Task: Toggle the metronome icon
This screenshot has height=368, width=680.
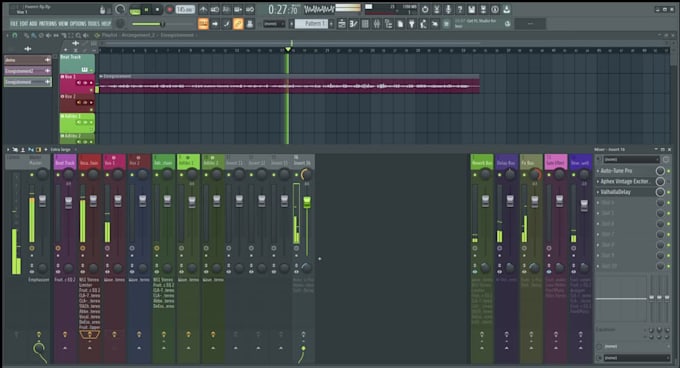Action: 203,9
